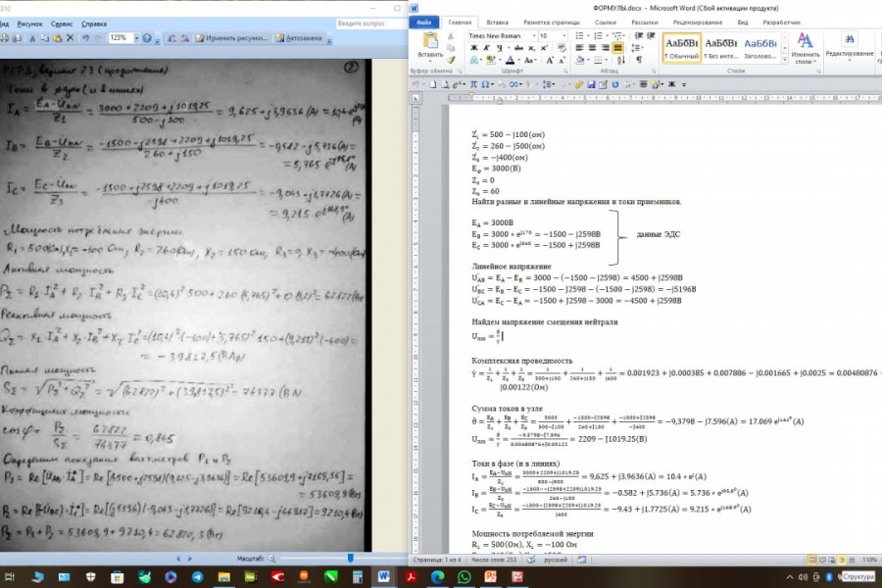
Task: Click the equation (π) icon in quick toolbar
Action: 473,84
